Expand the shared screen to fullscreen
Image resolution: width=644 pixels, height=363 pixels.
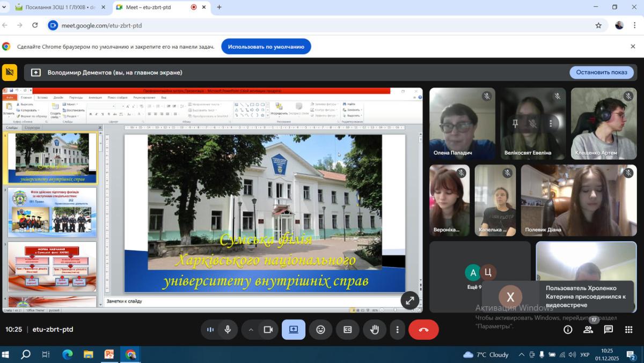[409, 301]
